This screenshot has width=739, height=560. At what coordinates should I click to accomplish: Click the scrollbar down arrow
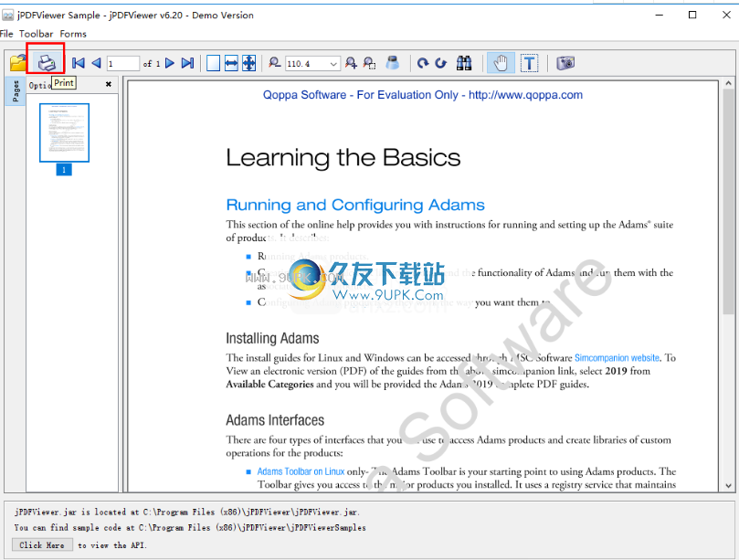click(728, 485)
